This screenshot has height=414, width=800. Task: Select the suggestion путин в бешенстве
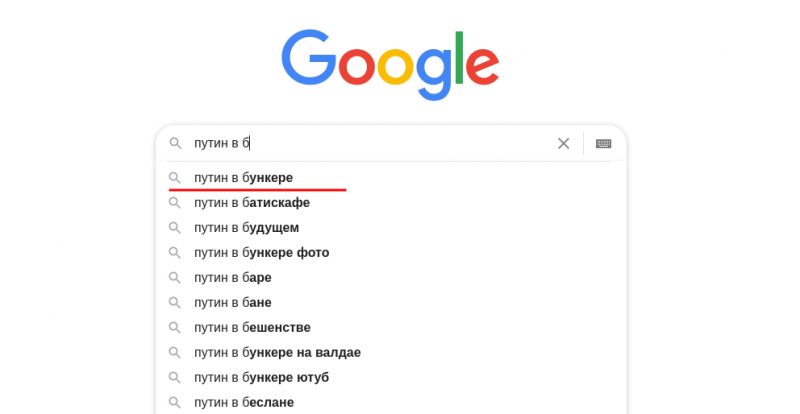click(x=391, y=328)
